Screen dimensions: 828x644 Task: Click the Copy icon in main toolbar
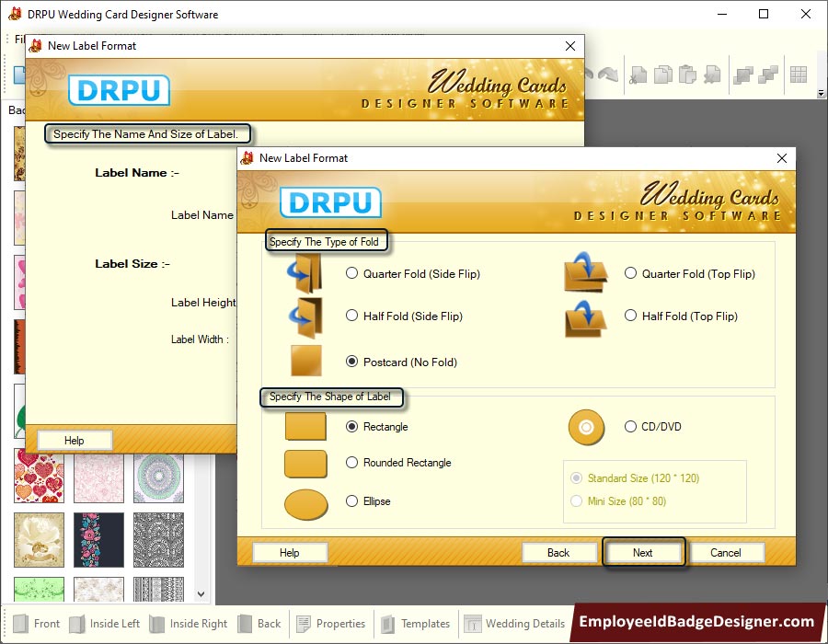tap(663, 75)
